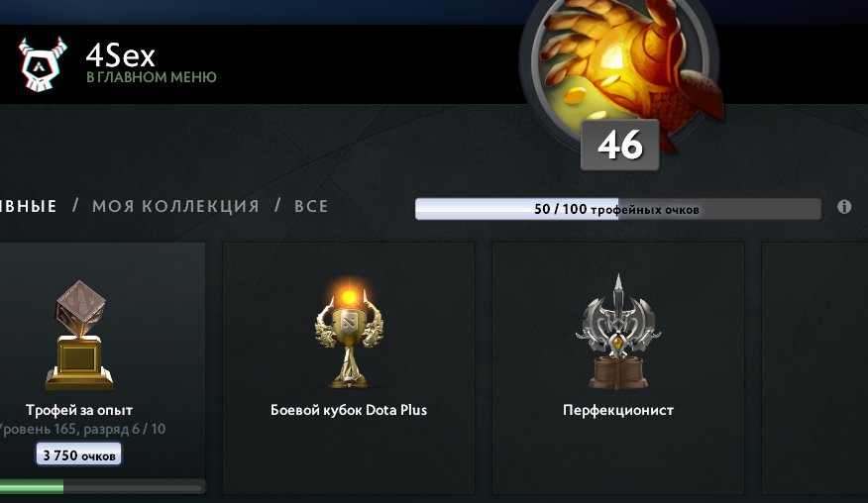Select the Боевой кубок Dota Plus card label
The height and width of the screenshot is (503, 868).
(349, 410)
